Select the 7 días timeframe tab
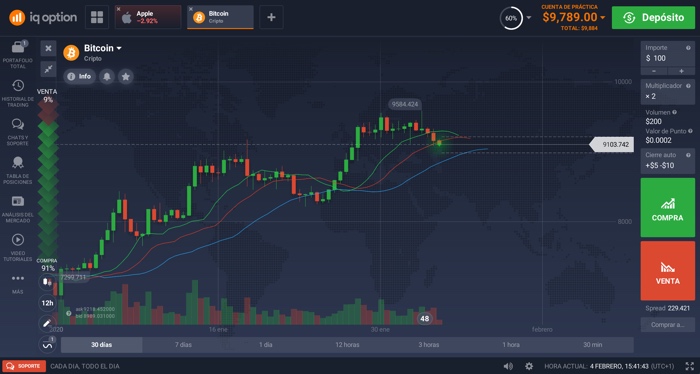Viewport: 700px width, 374px height. [183, 345]
